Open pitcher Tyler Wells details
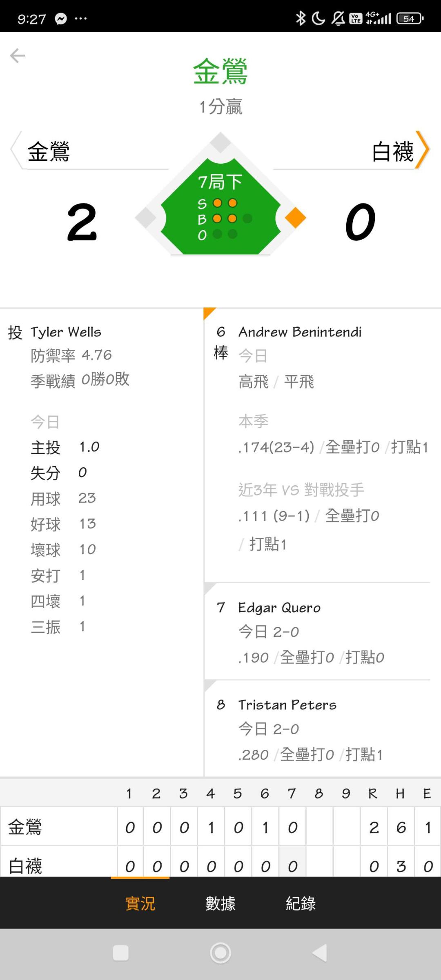Viewport: 441px width, 980px height. 66,332
